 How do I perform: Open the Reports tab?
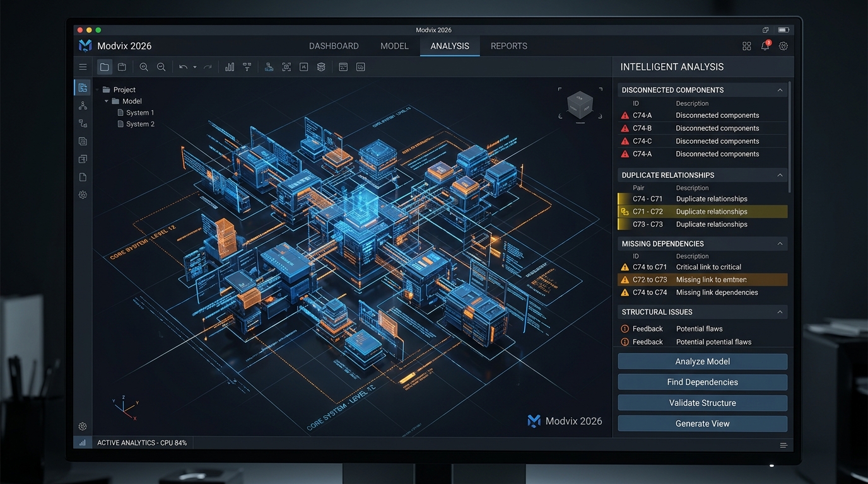tap(509, 46)
